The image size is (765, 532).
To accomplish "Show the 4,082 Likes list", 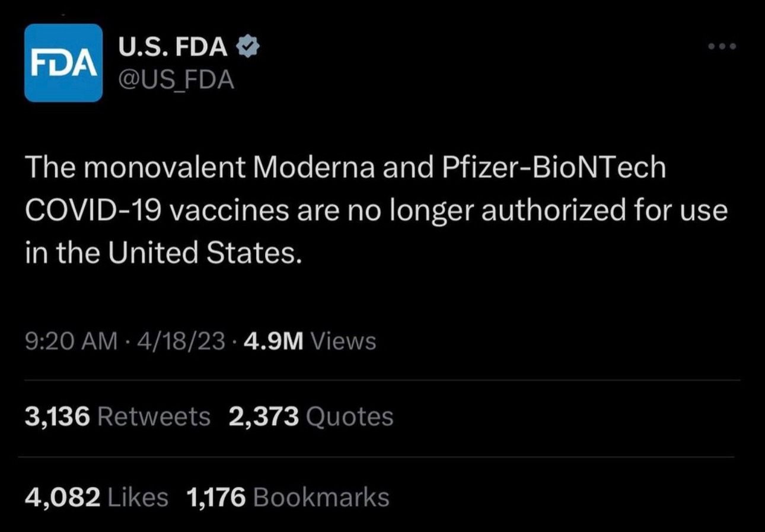I will pos(97,497).
